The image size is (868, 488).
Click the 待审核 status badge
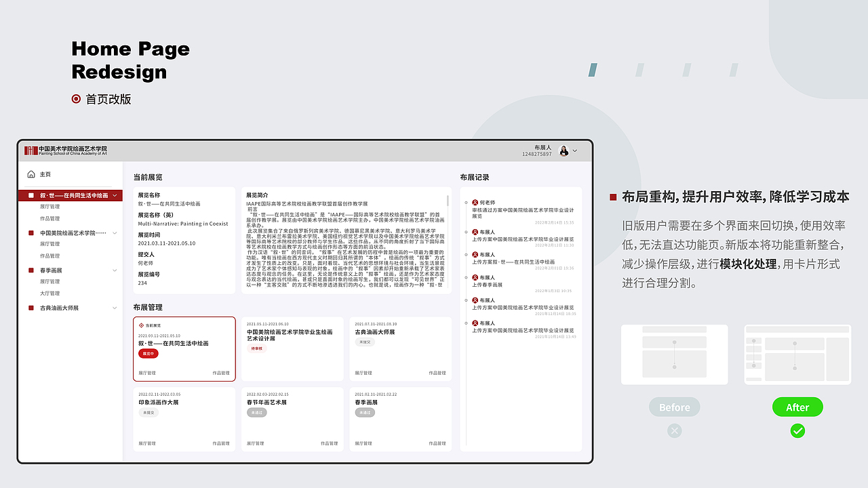pyautogui.click(x=257, y=348)
